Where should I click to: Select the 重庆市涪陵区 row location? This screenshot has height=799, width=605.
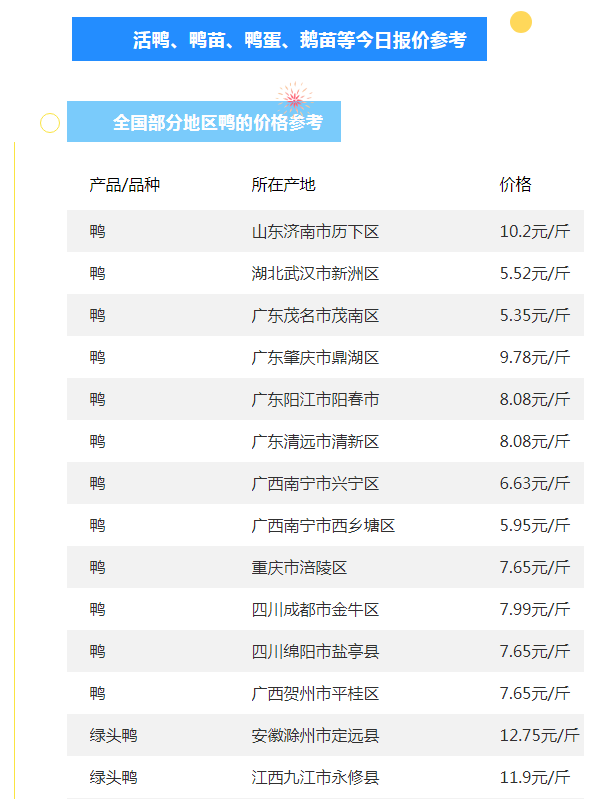click(299, 568)
